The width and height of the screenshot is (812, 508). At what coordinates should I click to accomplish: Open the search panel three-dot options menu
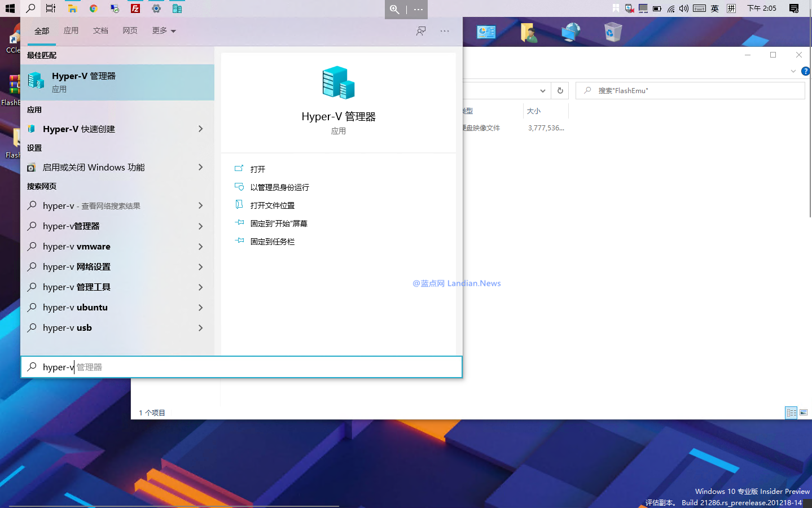tap(445, 31)
